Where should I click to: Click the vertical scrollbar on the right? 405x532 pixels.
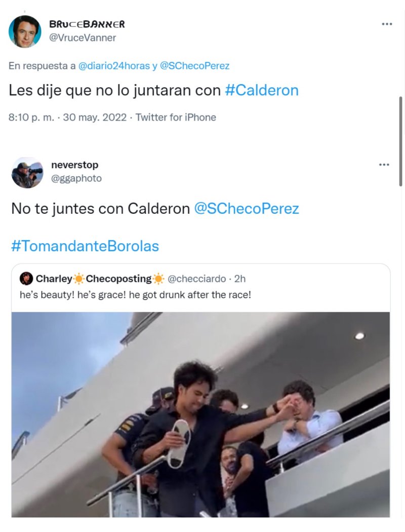coord(400,141)
